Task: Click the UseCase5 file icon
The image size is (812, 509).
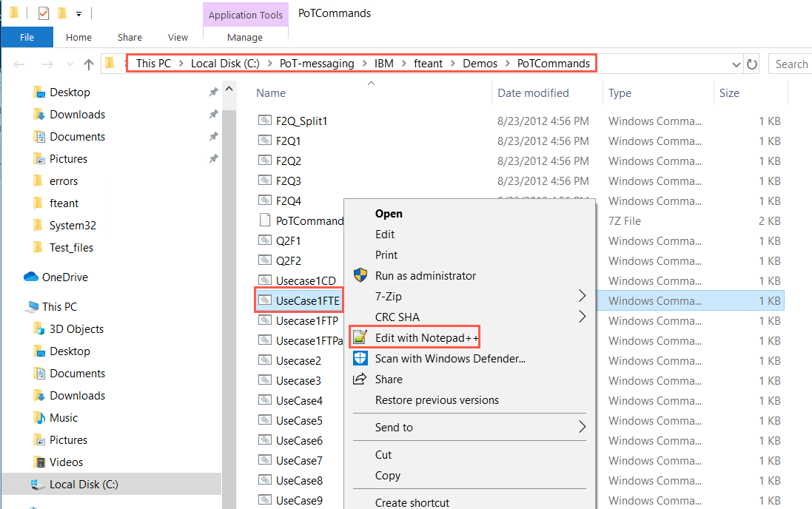Action: (x=265, y=420)
